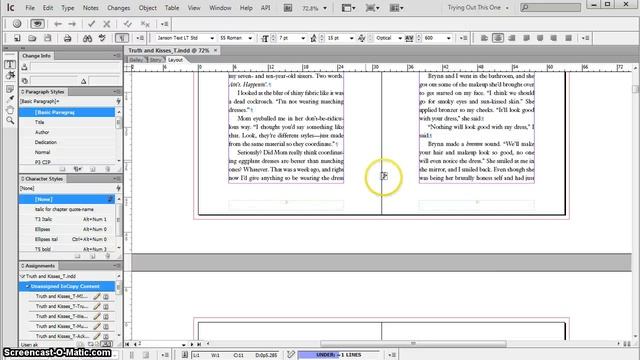Select the Ellipses character style
Image resolution: width=640 pixels, height=360 pixels.
67,229
